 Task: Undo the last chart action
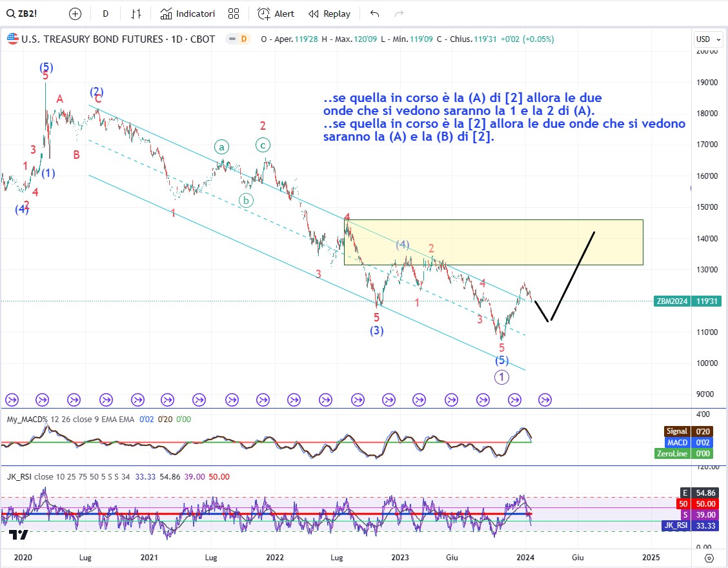point(375,14)
